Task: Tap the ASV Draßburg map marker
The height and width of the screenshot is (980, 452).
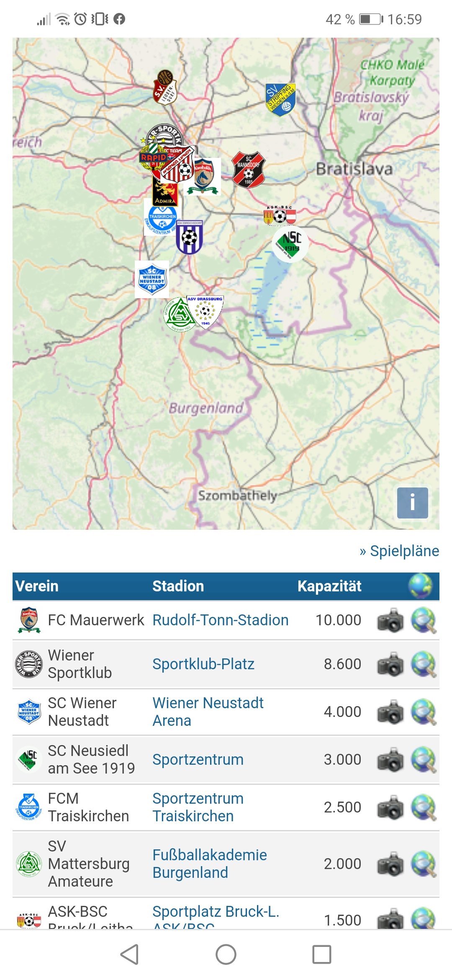Action: coord(205,312)
